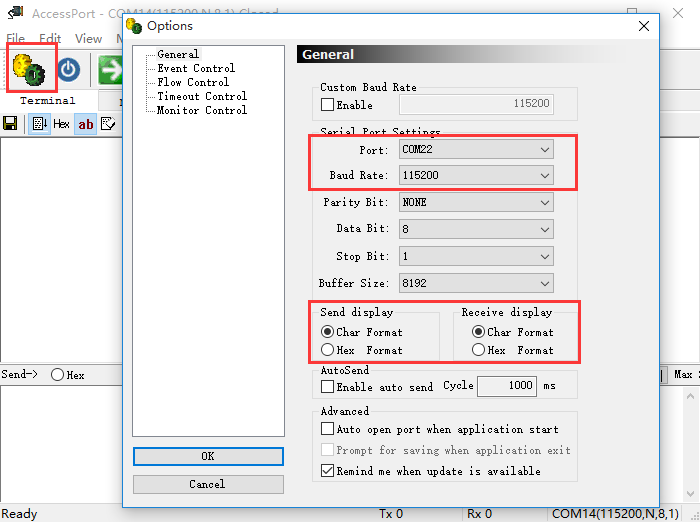Toggle the Hex display toolbar button
700x522 pixels.
pos(61,124)
